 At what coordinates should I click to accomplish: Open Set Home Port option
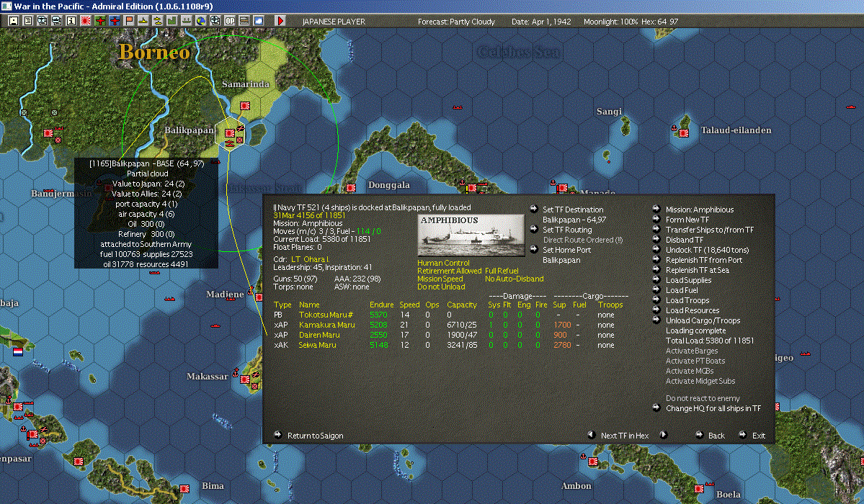click(566, 250)
